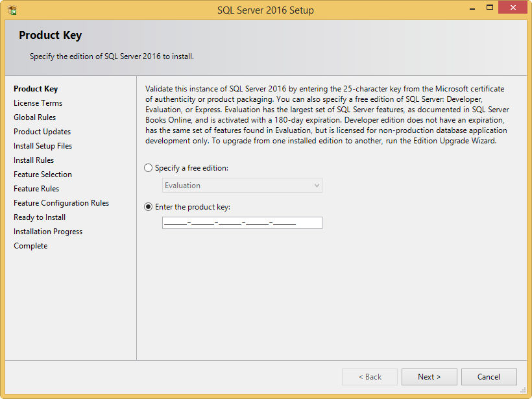Image resolution: width=532 pixels, height=399 pixels.
Task: Click Ready to Install step
Action: (40, 217)
